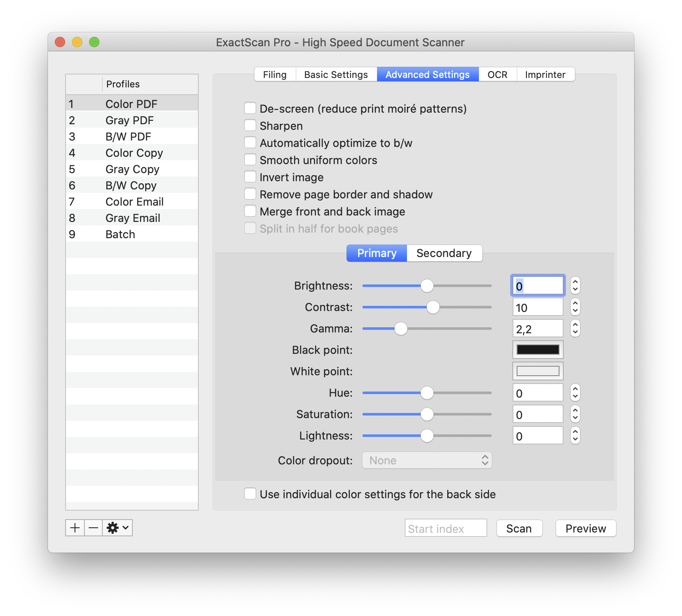
Task: Click the Lightness value stepper
Action: tap(575, 435)
